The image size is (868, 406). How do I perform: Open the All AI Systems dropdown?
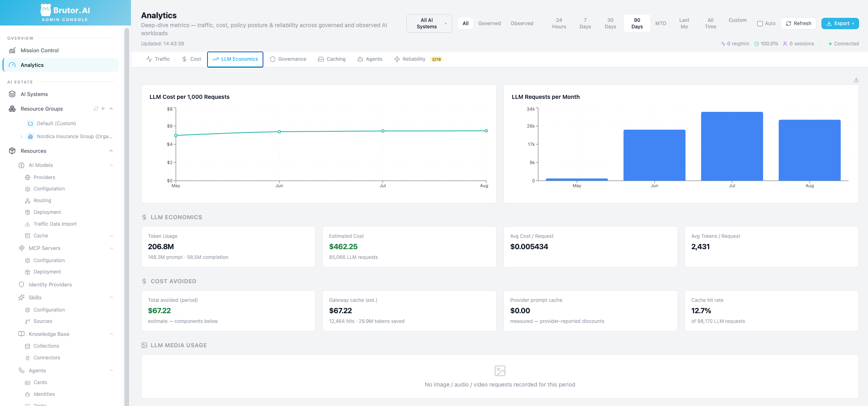(429, 24)
